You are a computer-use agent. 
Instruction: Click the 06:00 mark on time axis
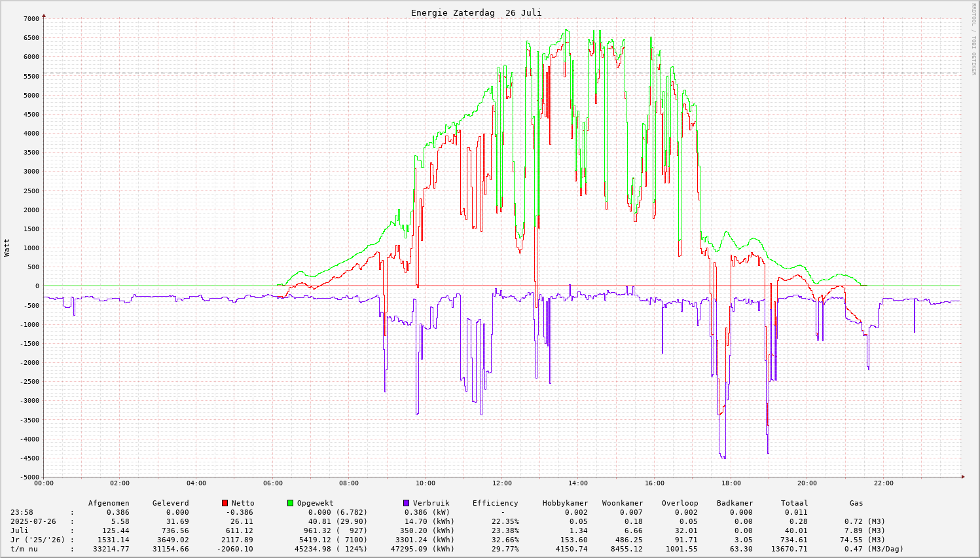pos(272,483)
